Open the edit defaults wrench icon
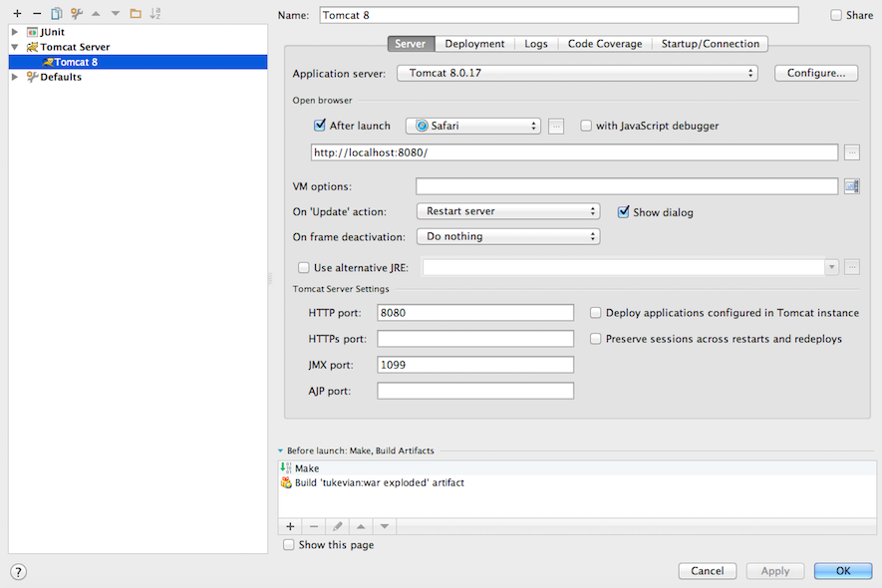This screenshot has height=588, width=882. tap(76, 13)
